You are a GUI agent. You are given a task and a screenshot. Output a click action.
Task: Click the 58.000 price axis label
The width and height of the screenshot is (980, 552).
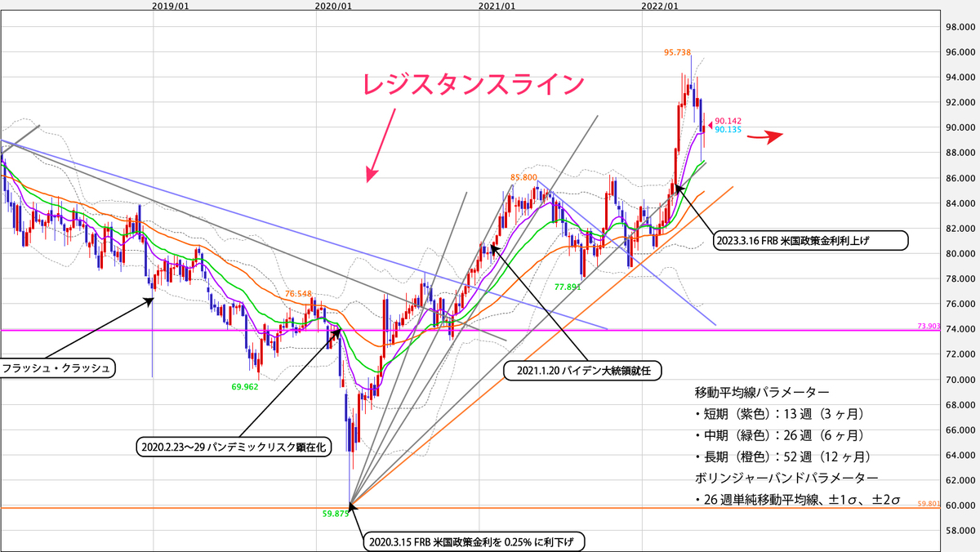960,531
